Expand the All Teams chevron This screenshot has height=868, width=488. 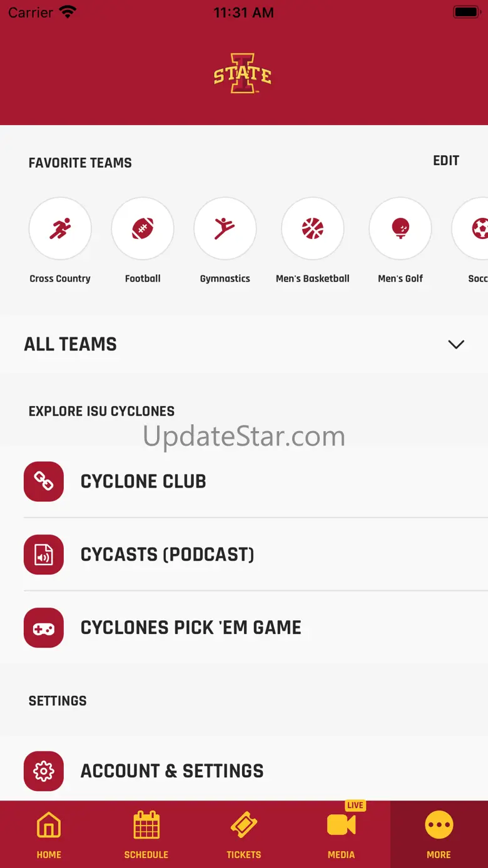tap(456, 344)
